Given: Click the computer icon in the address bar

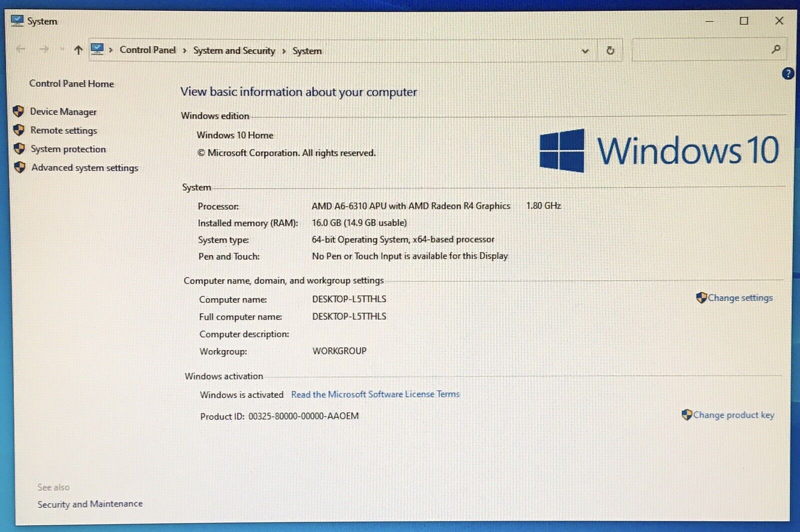Looking at the screenshot, I should click(x=97, y=49).
